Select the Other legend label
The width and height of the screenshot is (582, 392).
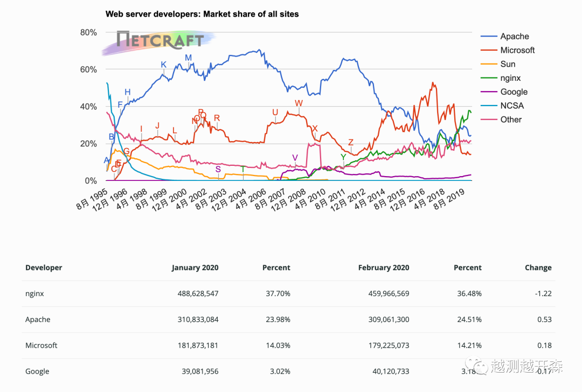tap(511, 120)
